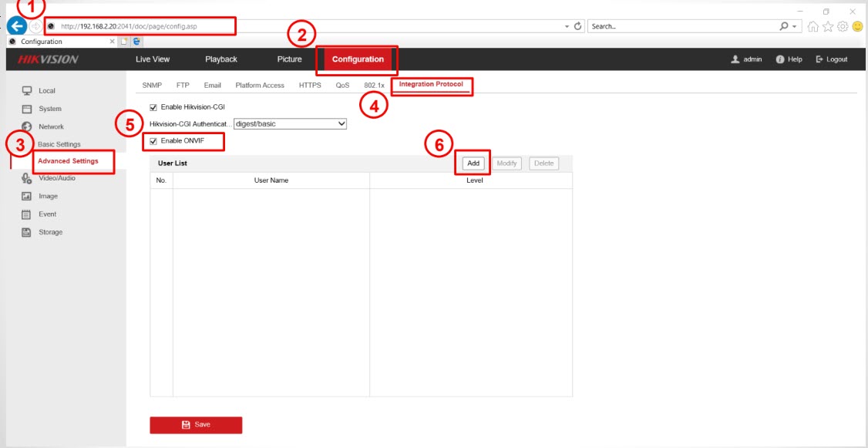
Task: Click the Network globe icon in sidebar
Action: [x=26, y=126]
